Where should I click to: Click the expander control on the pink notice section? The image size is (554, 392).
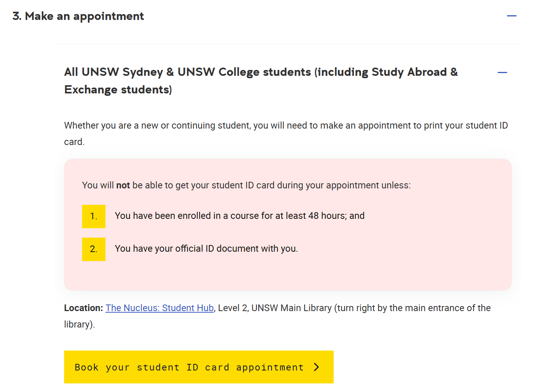503,72
